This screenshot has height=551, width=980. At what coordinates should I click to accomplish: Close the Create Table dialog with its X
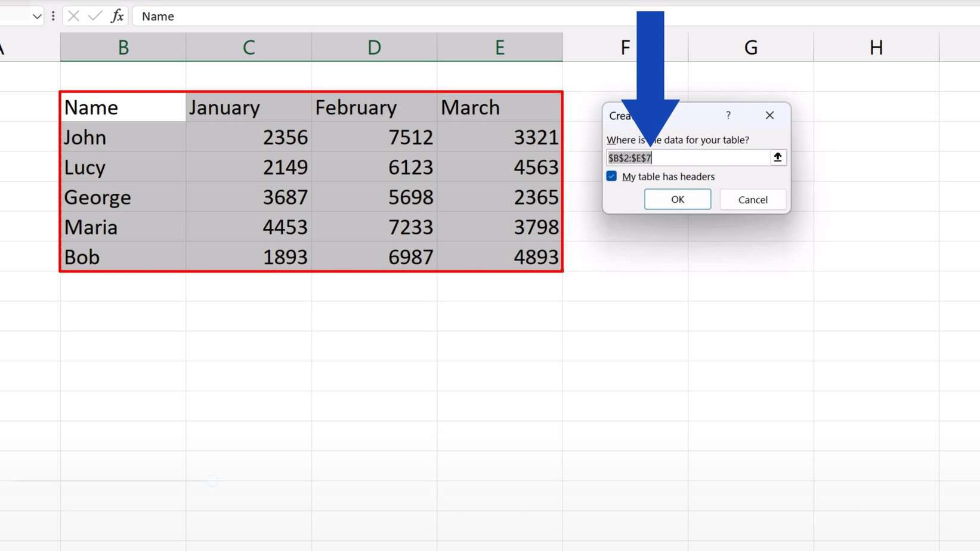point(769,115)
